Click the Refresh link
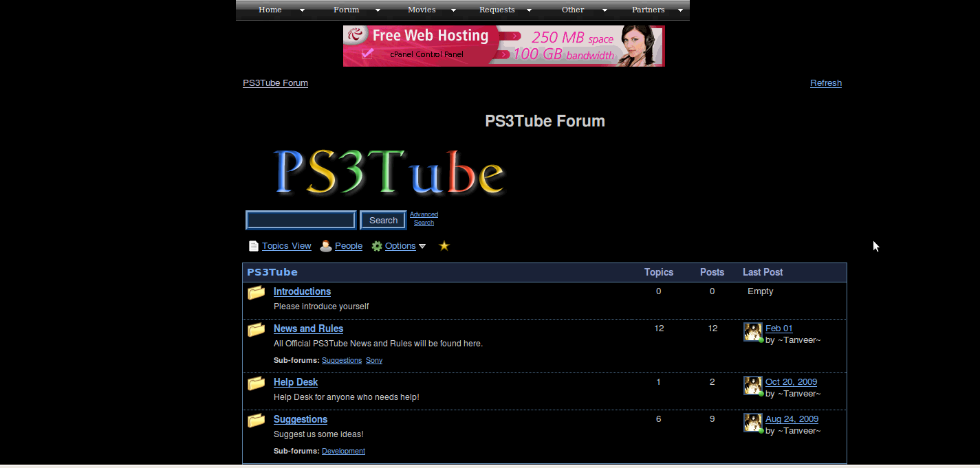Image resolution: width=980 pixels, height=468 pixels. coord(825,83)
